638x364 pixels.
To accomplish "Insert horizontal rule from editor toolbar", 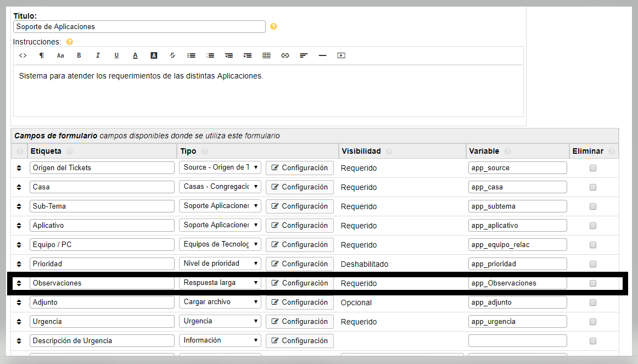I will click(322, 55).
